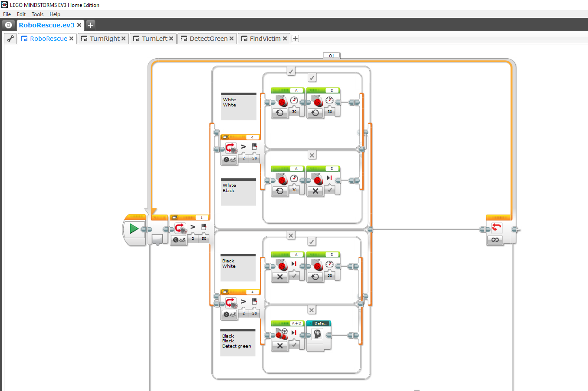
Task: Click the greater-than compare icon on port 1 switch
Action: [x=193, y=227]
